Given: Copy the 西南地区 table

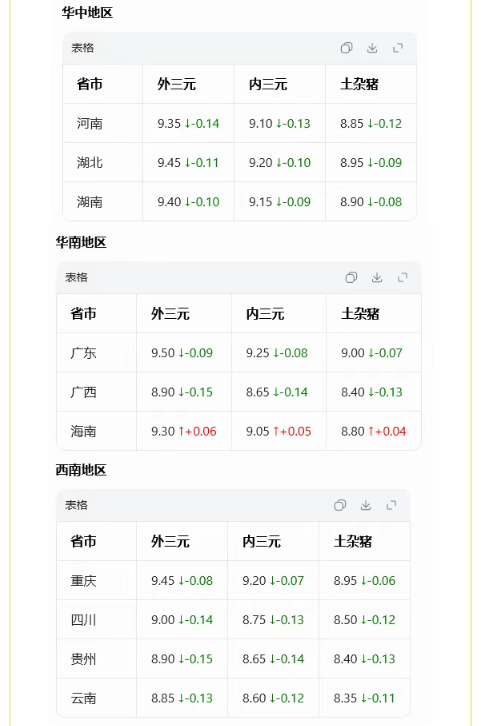Looking at the screenshot, I should (x=340, y=505).
